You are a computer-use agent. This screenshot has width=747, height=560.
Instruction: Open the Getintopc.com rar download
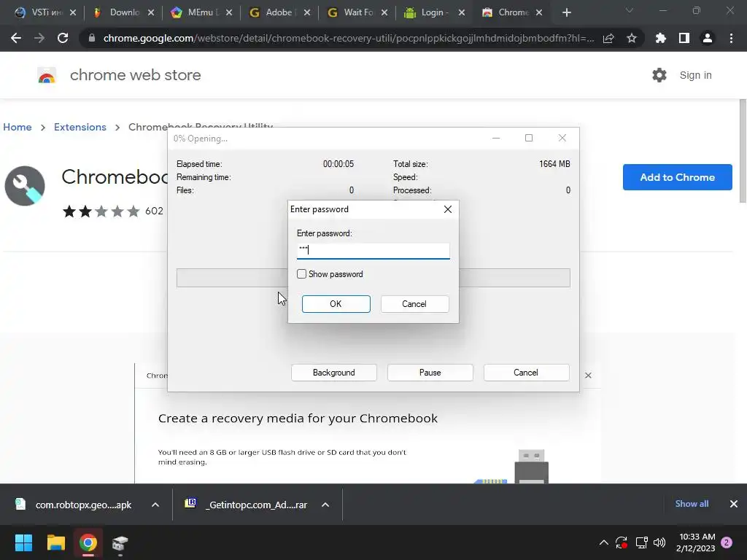coord(247,505)
